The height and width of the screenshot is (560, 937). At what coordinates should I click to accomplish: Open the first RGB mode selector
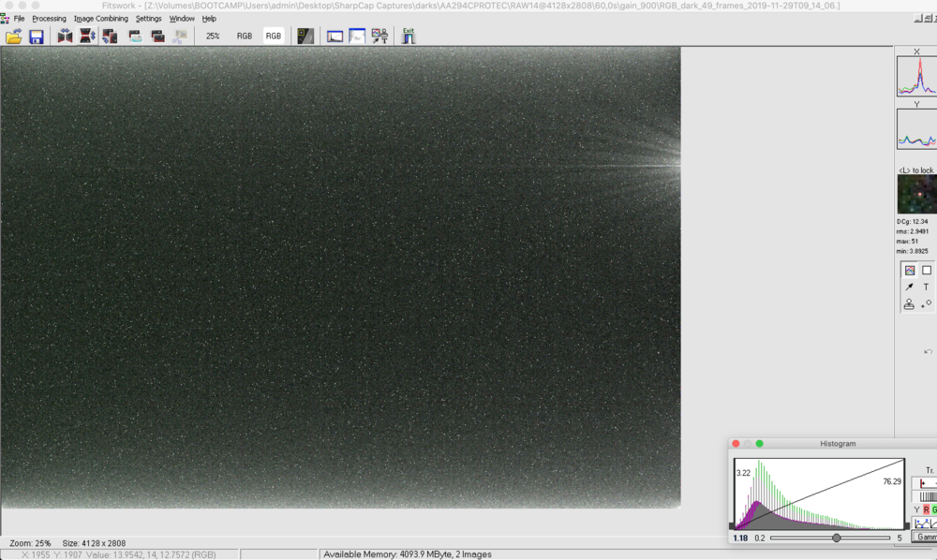pos(245,36)
